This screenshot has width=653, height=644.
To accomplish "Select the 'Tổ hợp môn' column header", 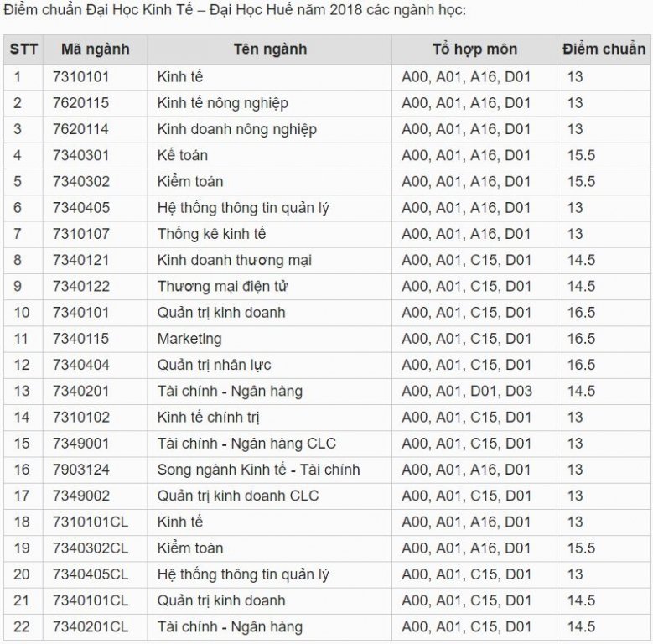I will click(x=474, y=49).
